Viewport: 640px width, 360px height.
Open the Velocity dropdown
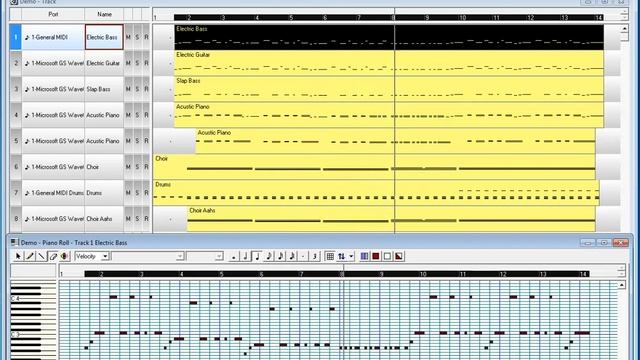(105, 256)
